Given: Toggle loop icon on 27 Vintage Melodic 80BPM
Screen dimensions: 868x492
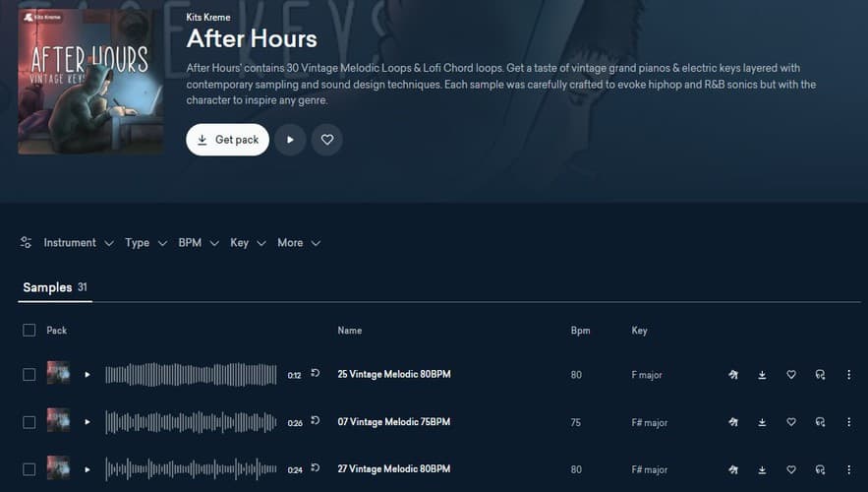Looking at the screenshot, I should pyautogui.click(x=316, y=467).
